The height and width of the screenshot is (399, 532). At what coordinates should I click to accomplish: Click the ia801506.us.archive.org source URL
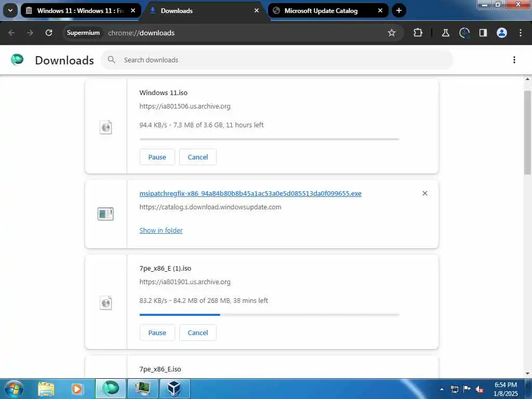185,106
